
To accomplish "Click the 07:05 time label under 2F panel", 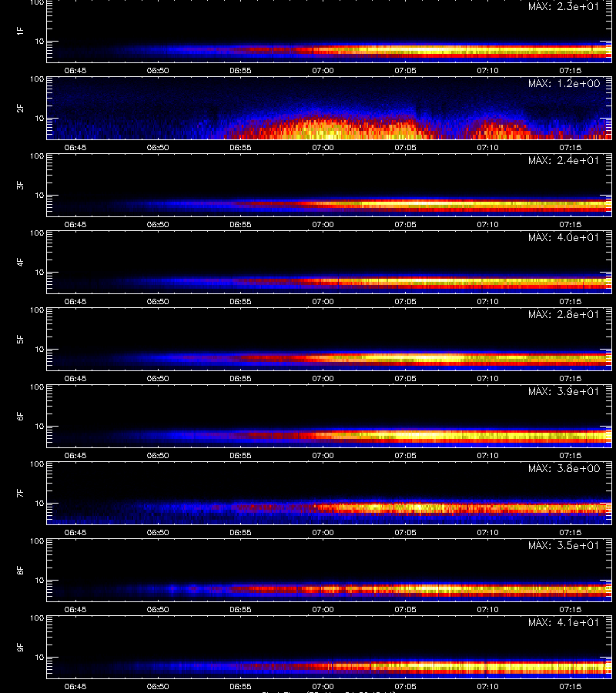I will [405, 148].
